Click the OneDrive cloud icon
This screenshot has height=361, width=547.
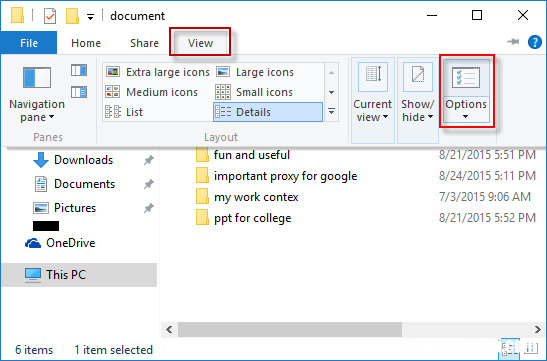pyautogui.click(x=33, y=243)
